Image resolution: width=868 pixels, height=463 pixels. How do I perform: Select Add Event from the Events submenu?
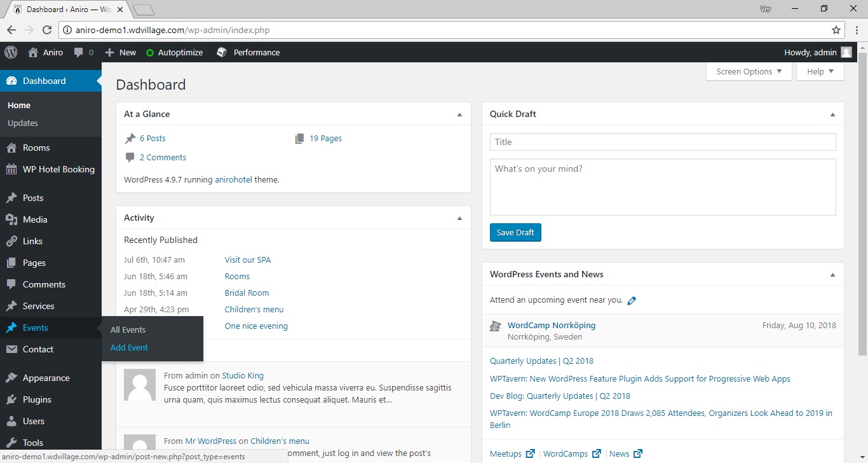pos(129,348)
